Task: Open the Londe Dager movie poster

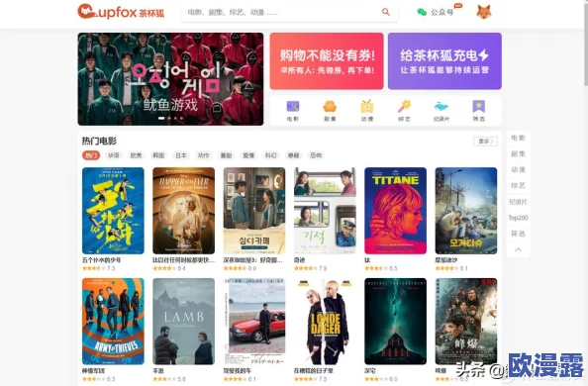Action: pyautogui.click(x=325, y=321)
